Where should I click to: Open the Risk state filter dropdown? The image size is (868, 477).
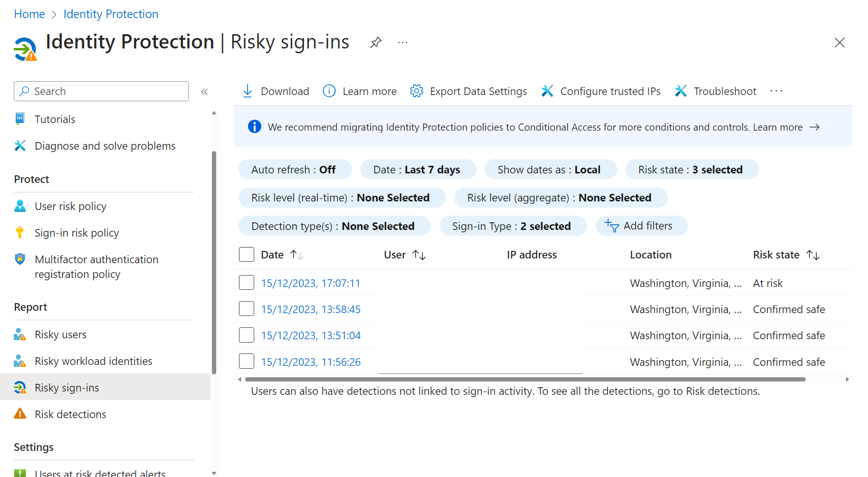pyautogui.click(x=692, y=170)
